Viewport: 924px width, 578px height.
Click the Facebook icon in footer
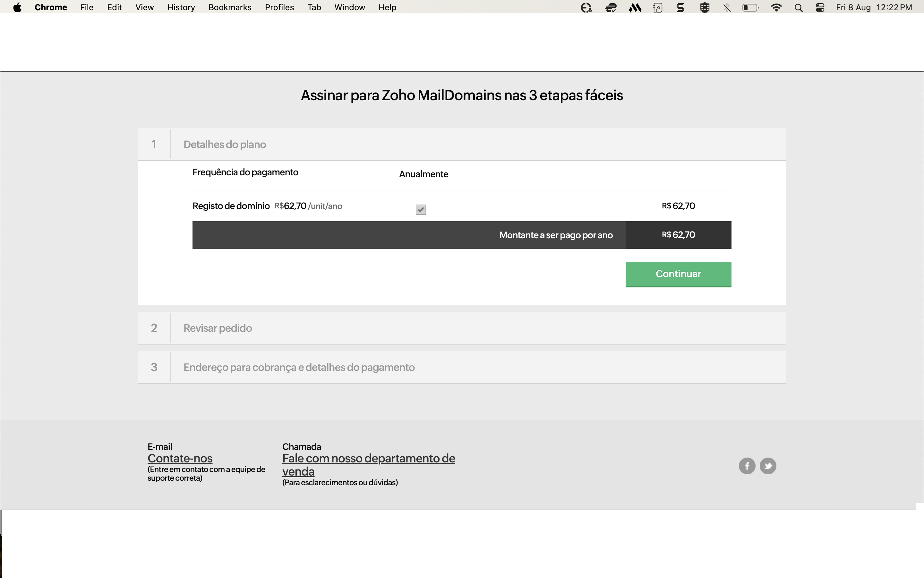tap(747, 466)
